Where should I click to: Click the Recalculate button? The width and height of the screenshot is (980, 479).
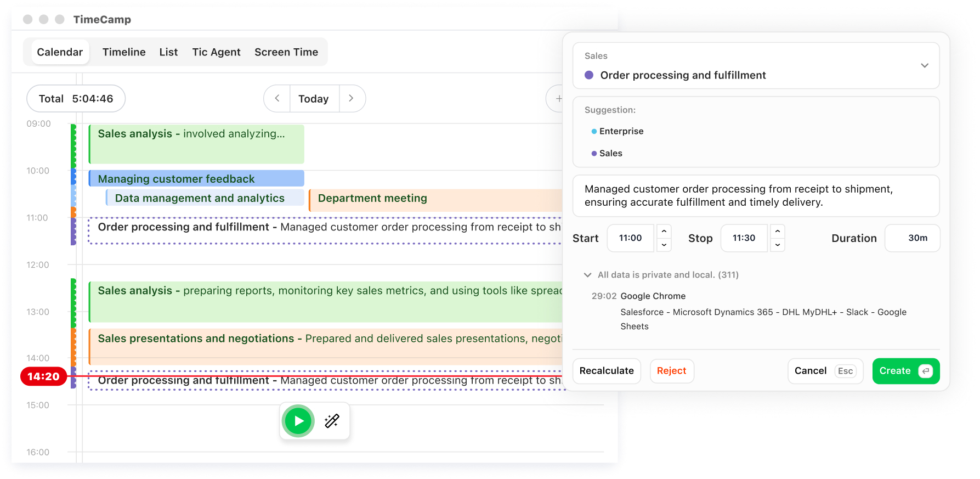(x=607, y=371)
